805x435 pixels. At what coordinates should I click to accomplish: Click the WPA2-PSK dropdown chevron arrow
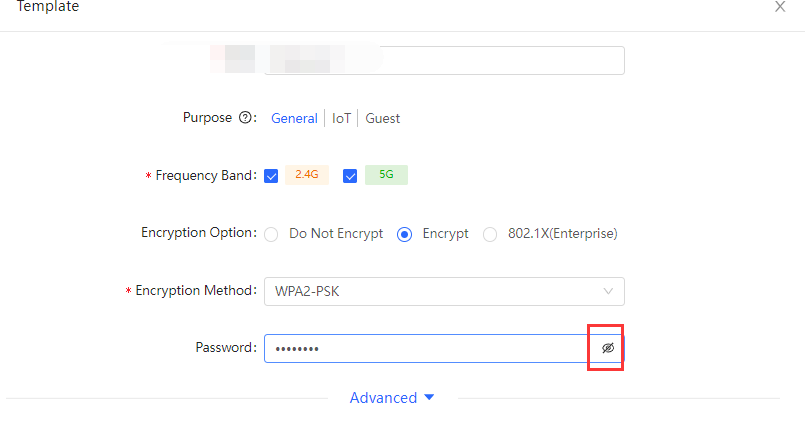pyautogui.click(x=608, y=291)
